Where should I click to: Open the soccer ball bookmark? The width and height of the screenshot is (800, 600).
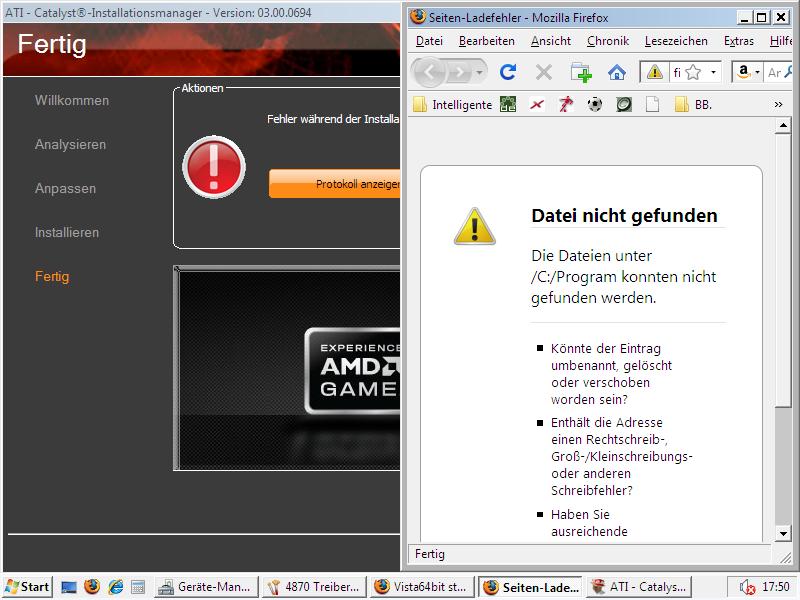[x=594, y=105]
